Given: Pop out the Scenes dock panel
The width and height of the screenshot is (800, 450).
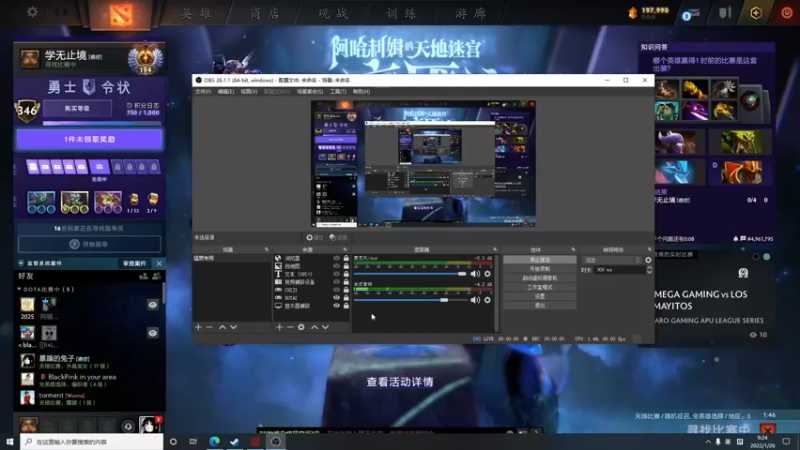Looking at the screenshot, I should point(266,249).
